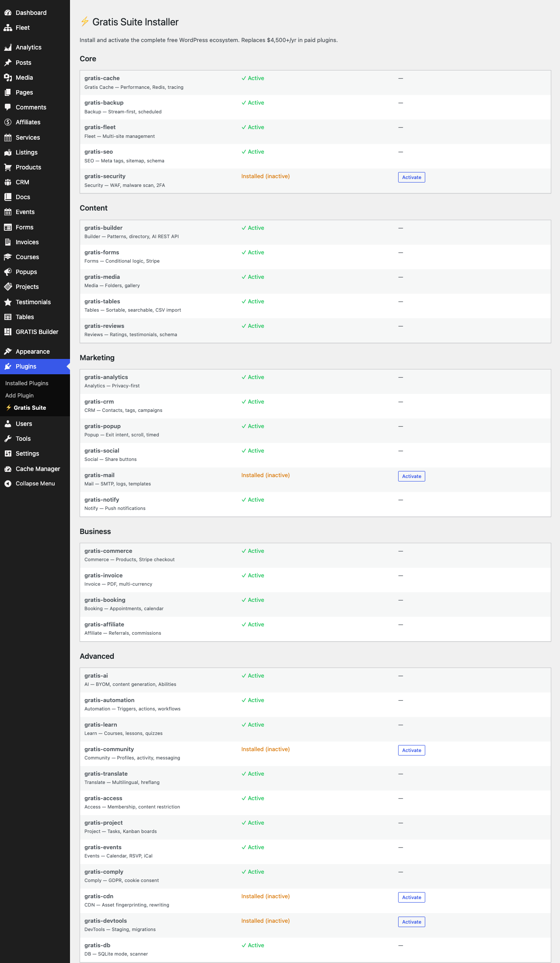560x963 pixels.
Task: Click the gratis-commerce plugin name
Action: pyautogui.click(x=108, y=551)
